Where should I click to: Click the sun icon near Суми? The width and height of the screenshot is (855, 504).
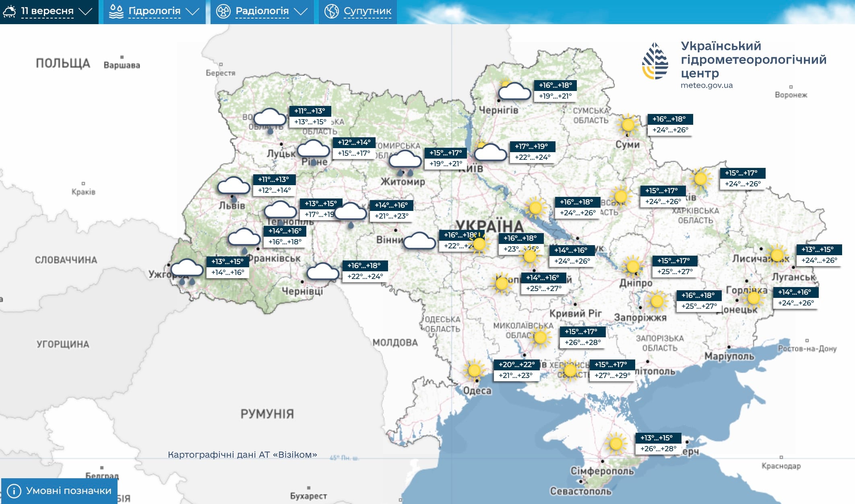628,125
